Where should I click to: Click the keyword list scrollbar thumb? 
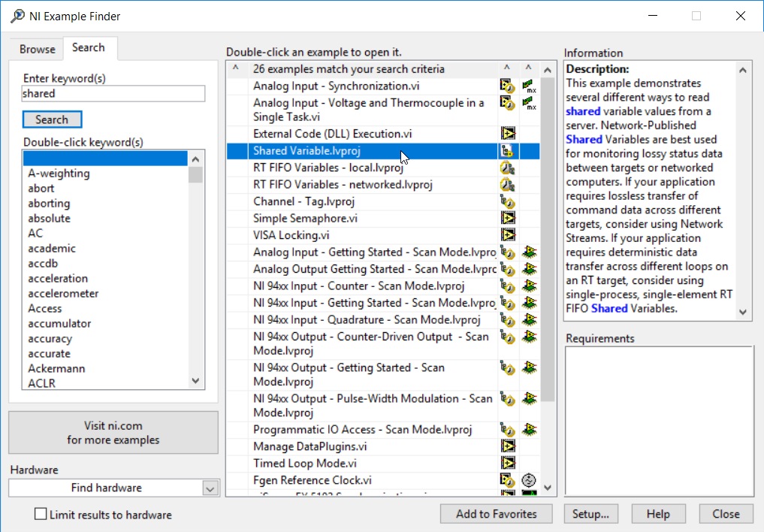[x=196, y=174]
